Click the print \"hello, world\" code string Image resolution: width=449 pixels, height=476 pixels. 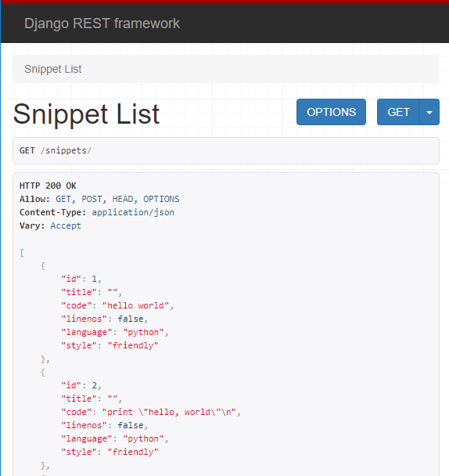pyautogui.click(x=169, y=412)
